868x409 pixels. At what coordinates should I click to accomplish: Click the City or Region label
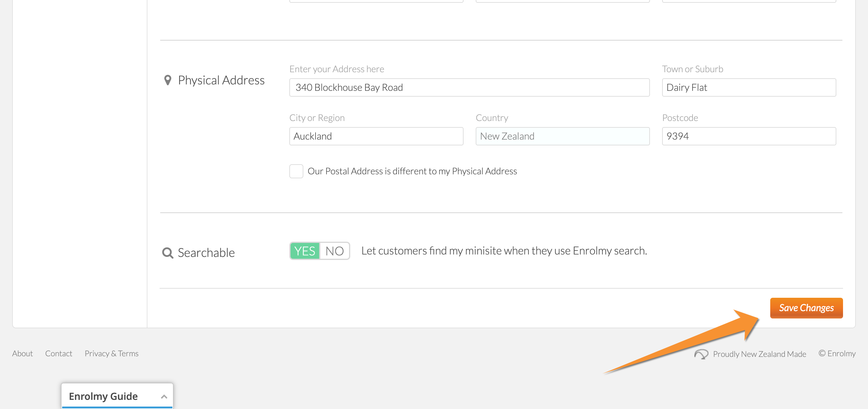coord(317,118)
